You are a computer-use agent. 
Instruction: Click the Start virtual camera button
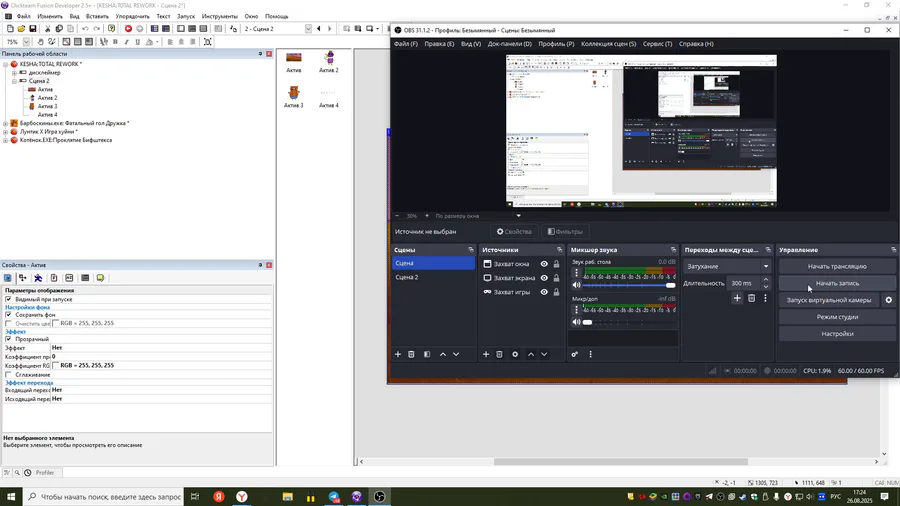coord(829,300)
